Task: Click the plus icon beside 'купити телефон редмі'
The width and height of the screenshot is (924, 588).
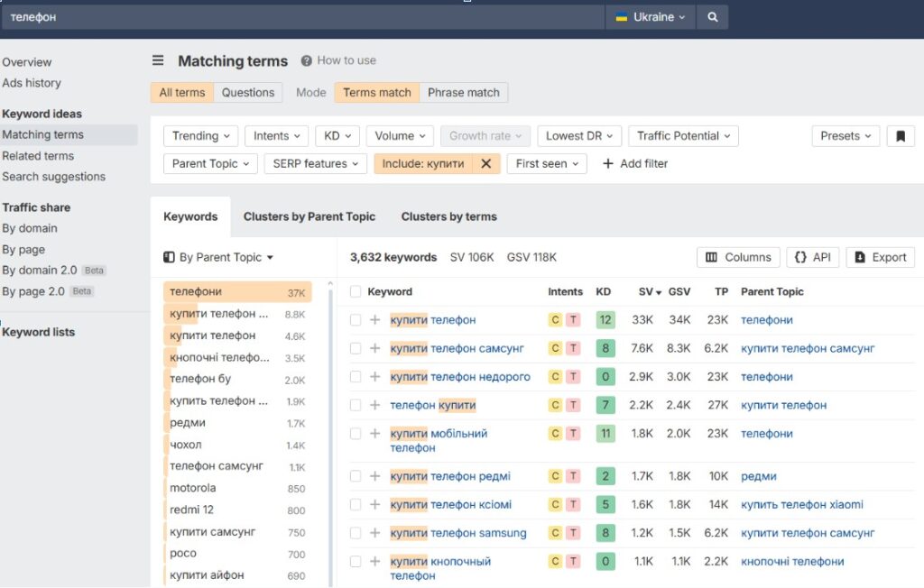Action: (375, 476)
